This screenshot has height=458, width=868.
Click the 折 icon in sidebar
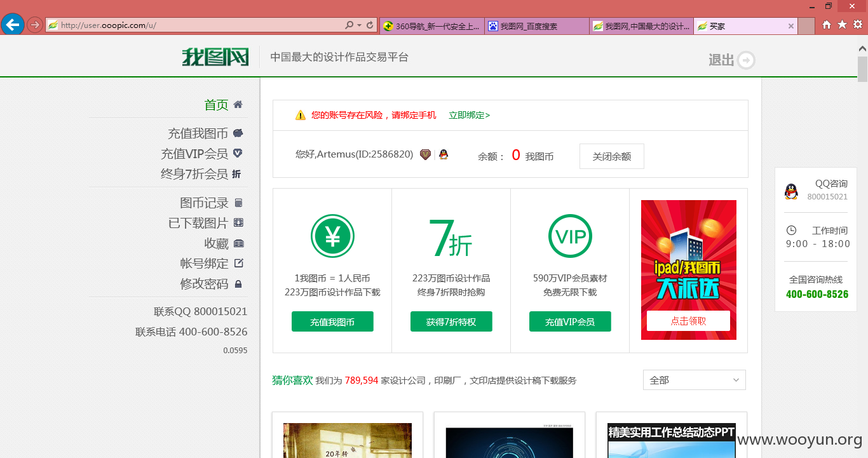(x=236, y=174)
